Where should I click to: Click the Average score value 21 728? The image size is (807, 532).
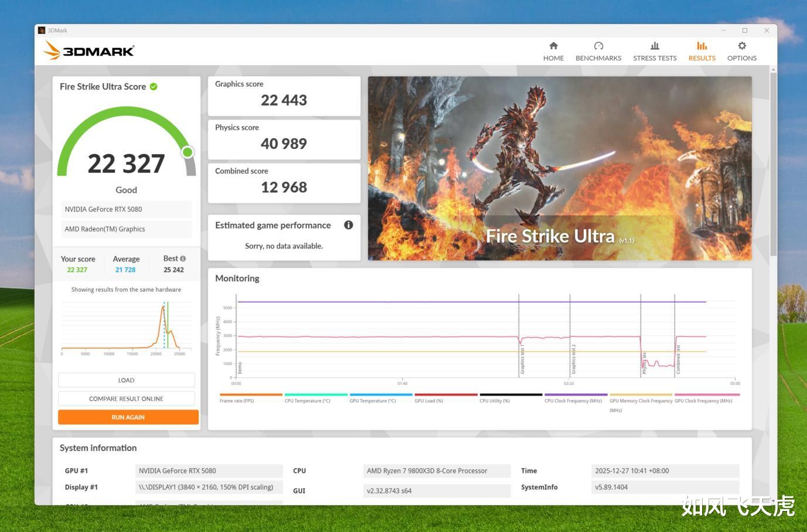tap(125, 270)
